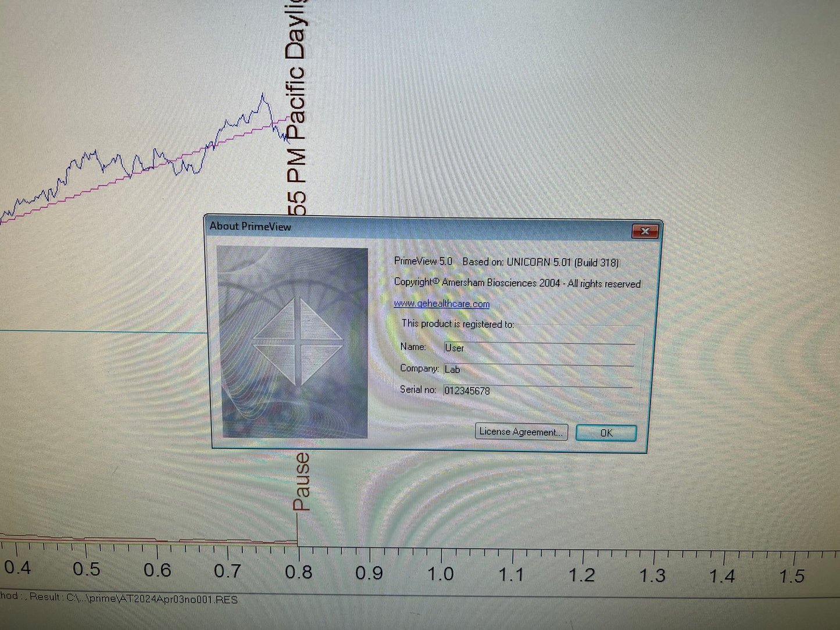The image size is (840, 630).
Task: Click the PrimeView diamond logo image
Action: pyautogui.click(x=296, y=342)
